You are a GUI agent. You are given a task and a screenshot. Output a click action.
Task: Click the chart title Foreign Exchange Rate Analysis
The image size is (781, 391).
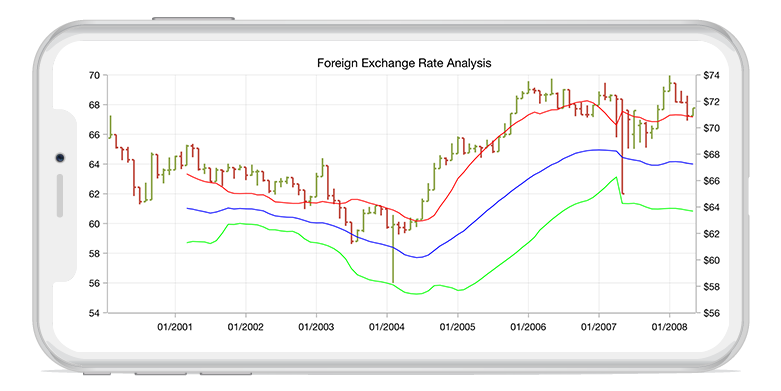click(x=404, y=63)
